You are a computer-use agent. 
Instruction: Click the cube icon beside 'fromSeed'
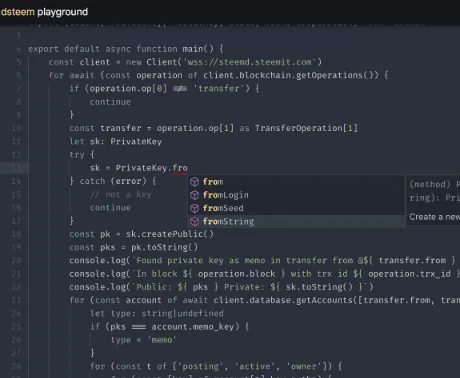coord(194,208)
